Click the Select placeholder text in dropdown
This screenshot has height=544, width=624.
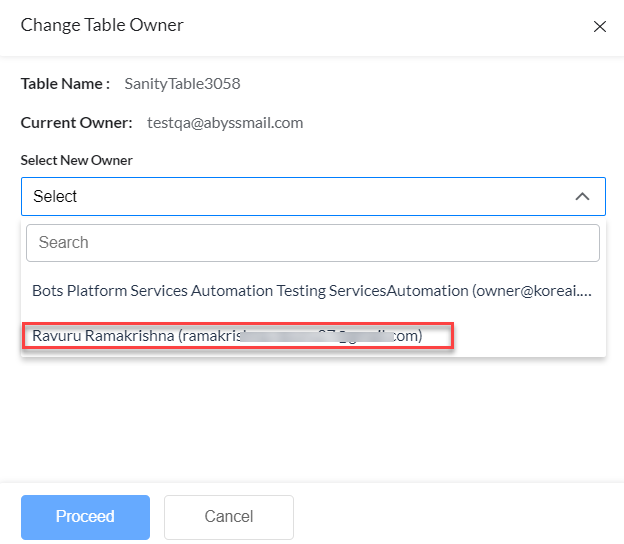(x=55, y=197)
